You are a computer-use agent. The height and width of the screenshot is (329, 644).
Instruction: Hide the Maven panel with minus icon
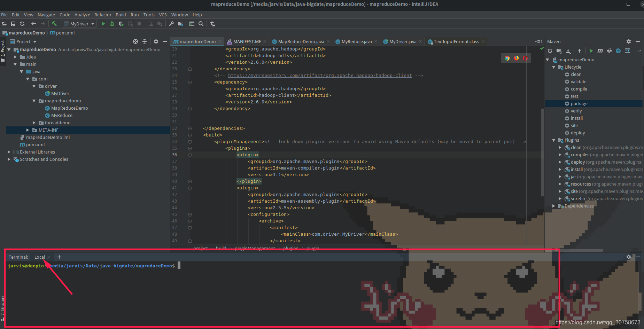tap(638, 41)
